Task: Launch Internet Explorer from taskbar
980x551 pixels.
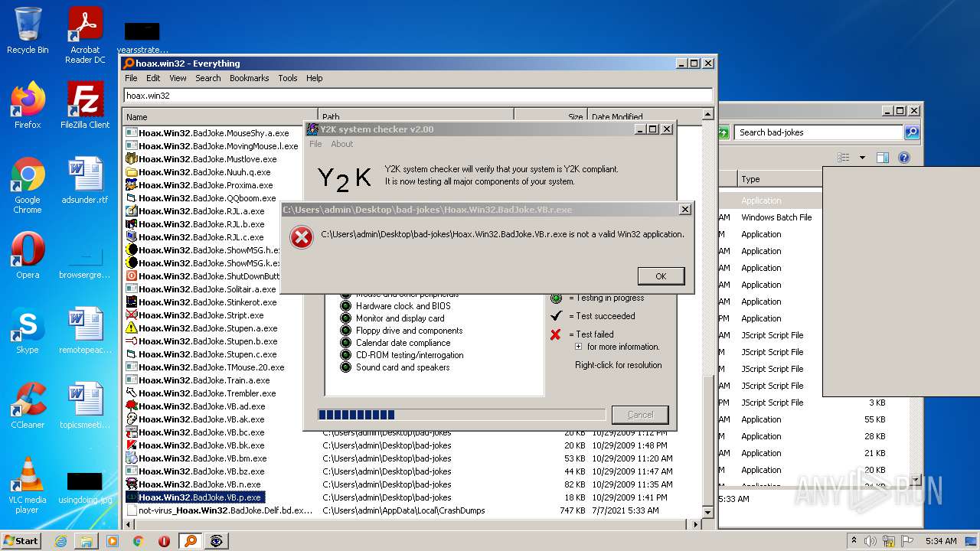Action: click(x=60, y=541)
